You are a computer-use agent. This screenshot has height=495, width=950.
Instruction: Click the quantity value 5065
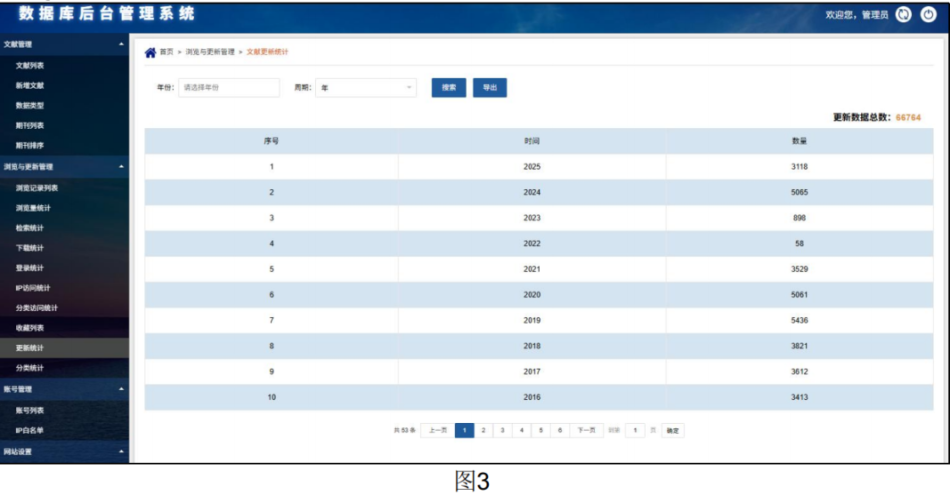coord(799,192)
